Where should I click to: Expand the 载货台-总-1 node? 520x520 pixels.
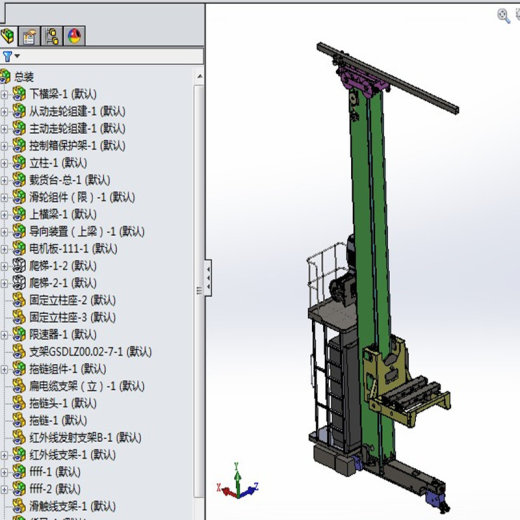pos(4,180)
